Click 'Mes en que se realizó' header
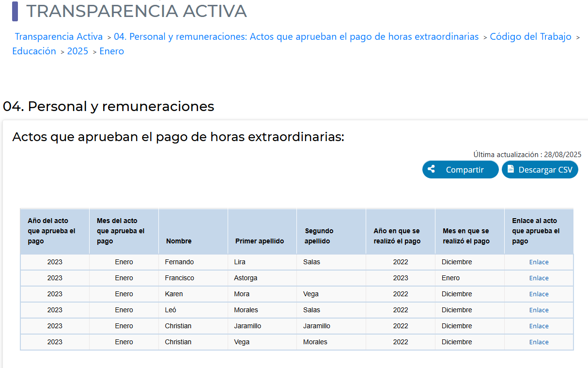Image resolution: width=588 pixels, height=368 pixels. (470, 231)
